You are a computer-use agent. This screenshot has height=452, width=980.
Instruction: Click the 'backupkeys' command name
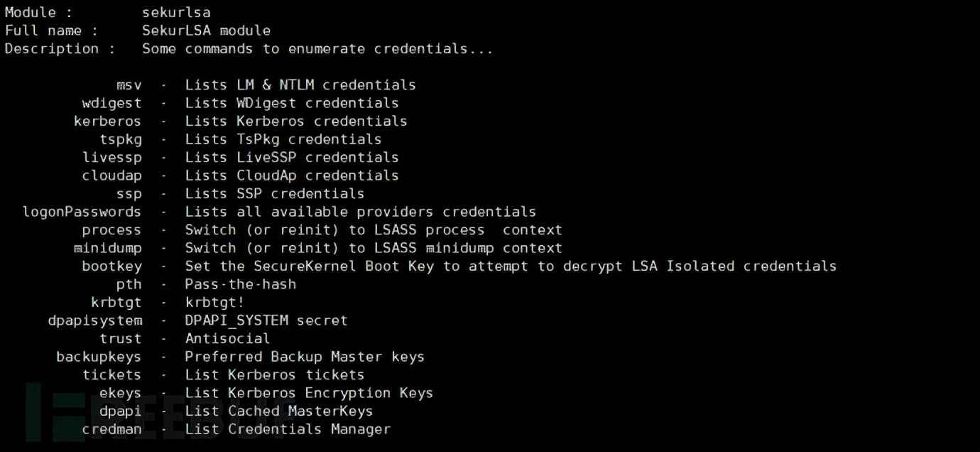(x=99, y=357)
